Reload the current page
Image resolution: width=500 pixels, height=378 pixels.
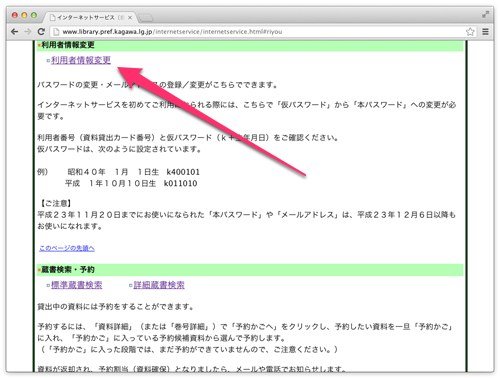[x=41, y=32]
